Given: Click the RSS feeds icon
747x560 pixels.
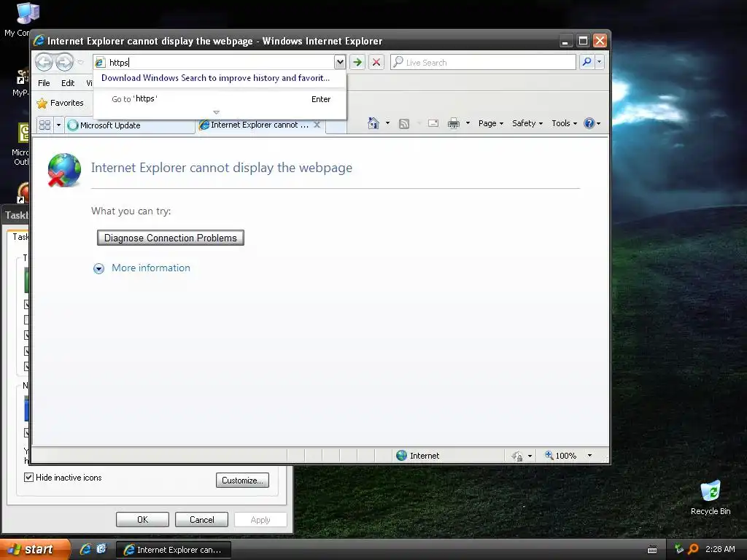Looking at the screenshot, I should (404, 124).
